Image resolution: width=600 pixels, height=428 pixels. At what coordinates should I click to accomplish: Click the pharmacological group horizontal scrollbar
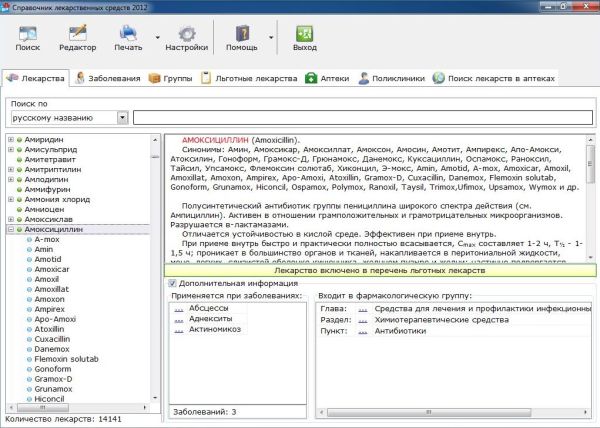coord(454,412)
